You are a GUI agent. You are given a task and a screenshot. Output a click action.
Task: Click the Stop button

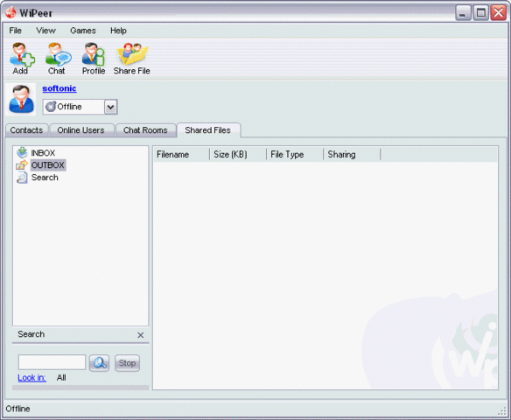click(127, 363)
